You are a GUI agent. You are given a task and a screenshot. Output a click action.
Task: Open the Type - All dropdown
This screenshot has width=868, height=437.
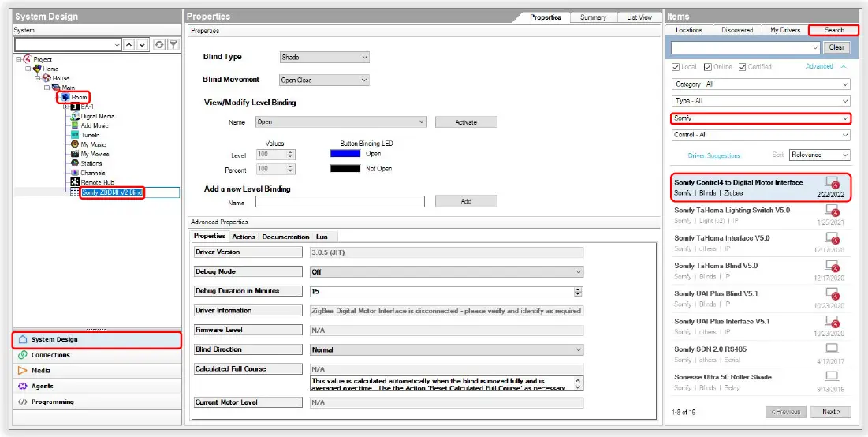point(761,101)
